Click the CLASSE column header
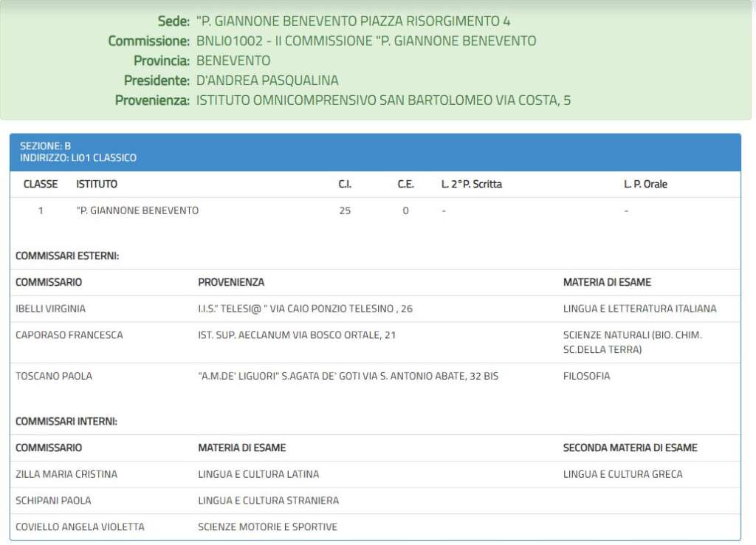This screenshot has height=545, width=756. [41, 184]
